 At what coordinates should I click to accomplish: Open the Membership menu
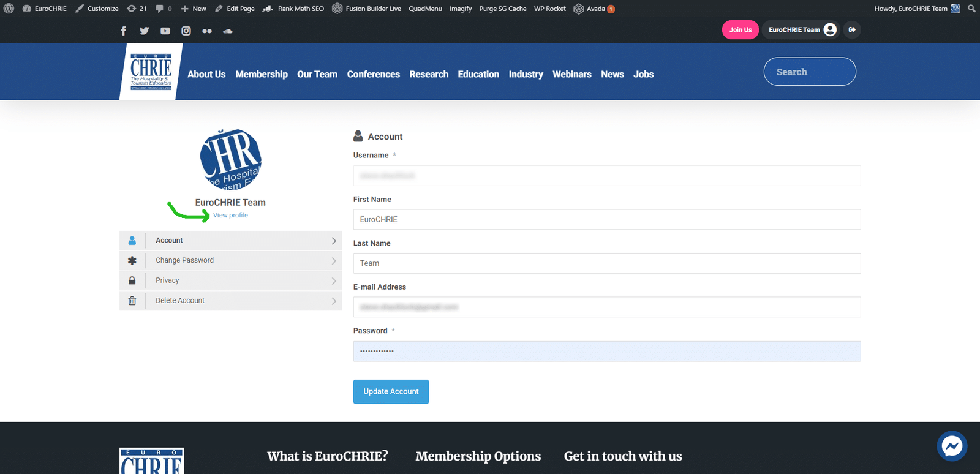262,74
